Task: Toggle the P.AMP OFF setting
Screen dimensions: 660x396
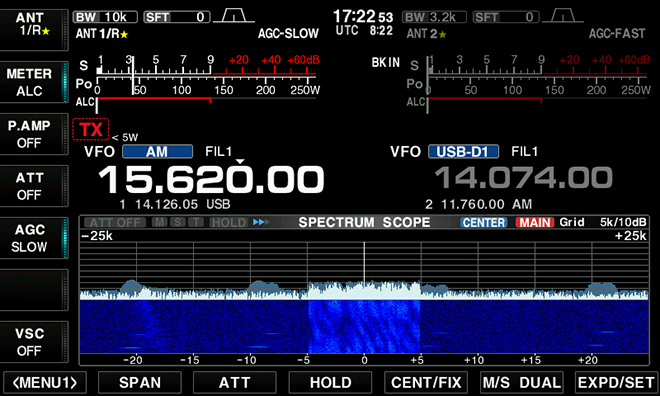Action: pyautogui.click(x=34, y=134)
